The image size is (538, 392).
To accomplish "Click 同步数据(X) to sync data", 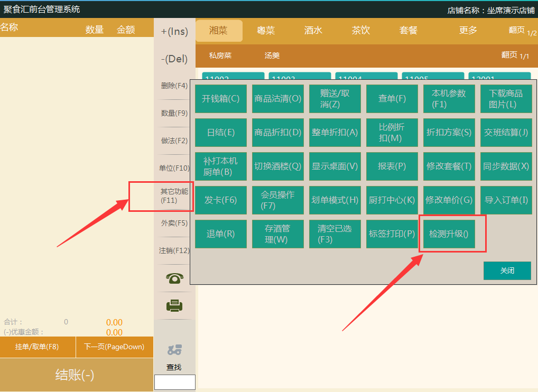I will pyautogui.click(x=506, y=166).
